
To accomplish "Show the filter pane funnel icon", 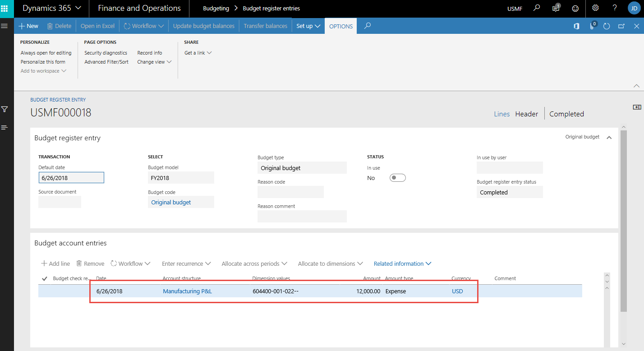I will (x=5, y=109).
